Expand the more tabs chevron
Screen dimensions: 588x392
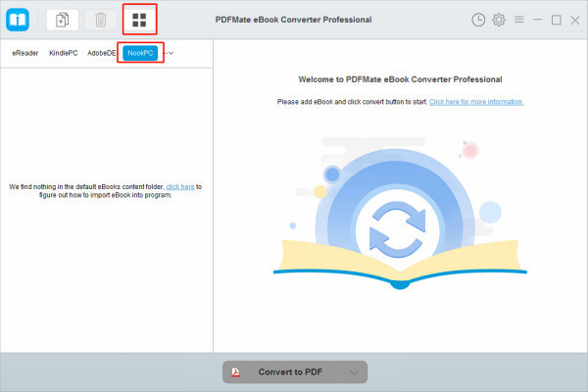click(x=169, y=53)
